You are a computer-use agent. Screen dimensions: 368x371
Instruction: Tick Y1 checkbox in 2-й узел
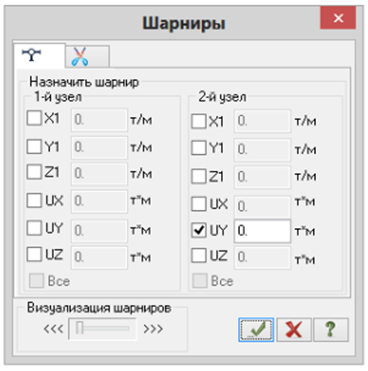pos(199,148)
